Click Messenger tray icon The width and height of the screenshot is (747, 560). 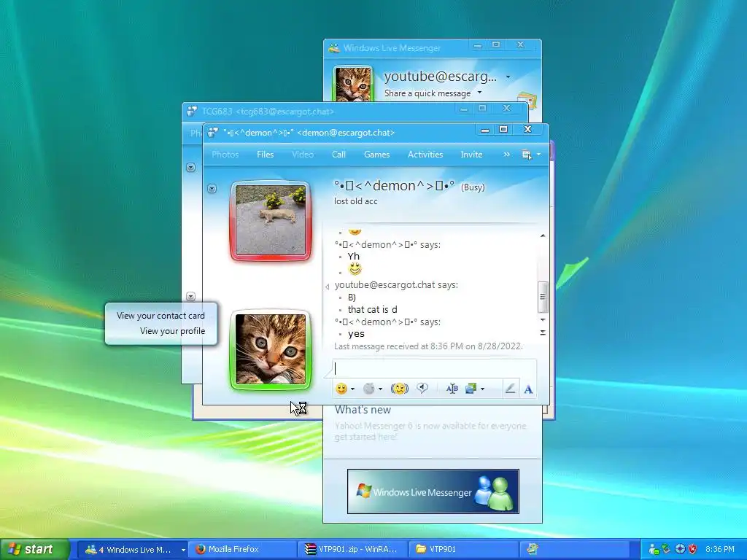[x=654, y=550]
